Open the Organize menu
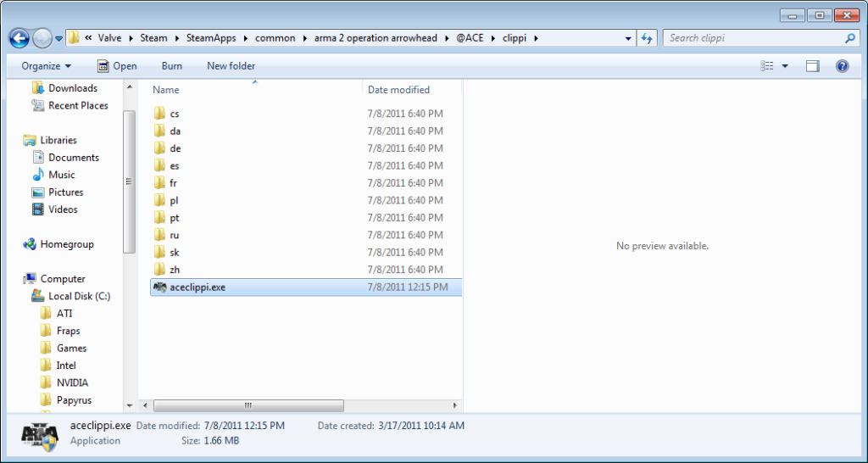Viewport: 868px width, 463px height. (x=47, y=66)
